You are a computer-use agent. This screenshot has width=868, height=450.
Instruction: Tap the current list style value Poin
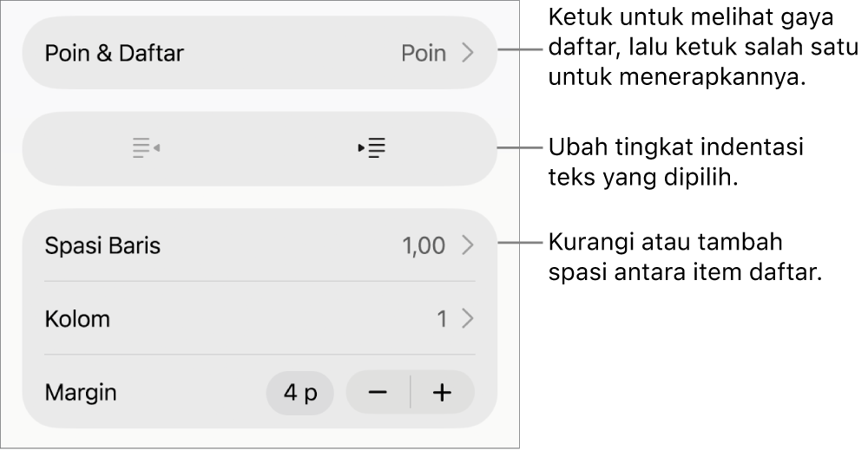coord(424,53)
